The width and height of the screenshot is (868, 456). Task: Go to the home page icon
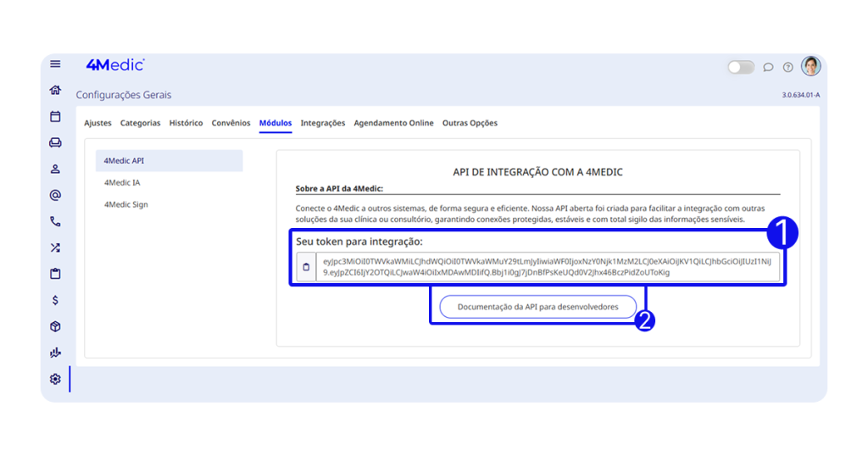(55, 91)
